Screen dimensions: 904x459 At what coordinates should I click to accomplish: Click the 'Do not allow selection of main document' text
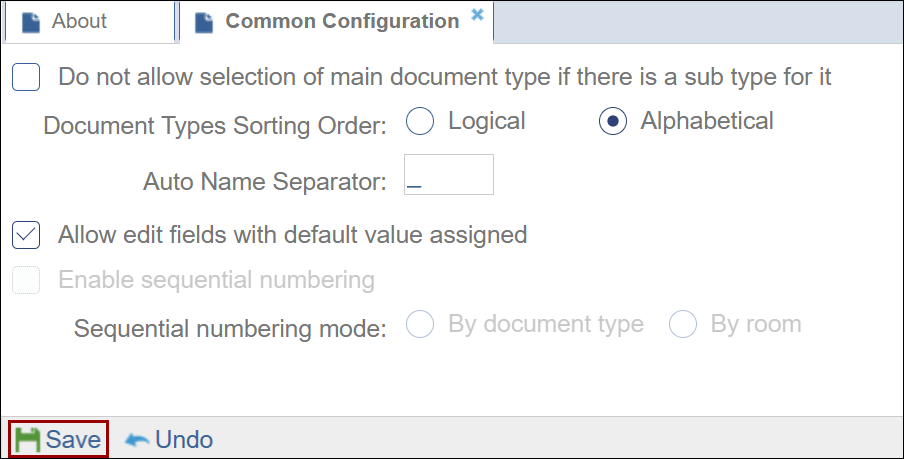click(x=445, y=77)
